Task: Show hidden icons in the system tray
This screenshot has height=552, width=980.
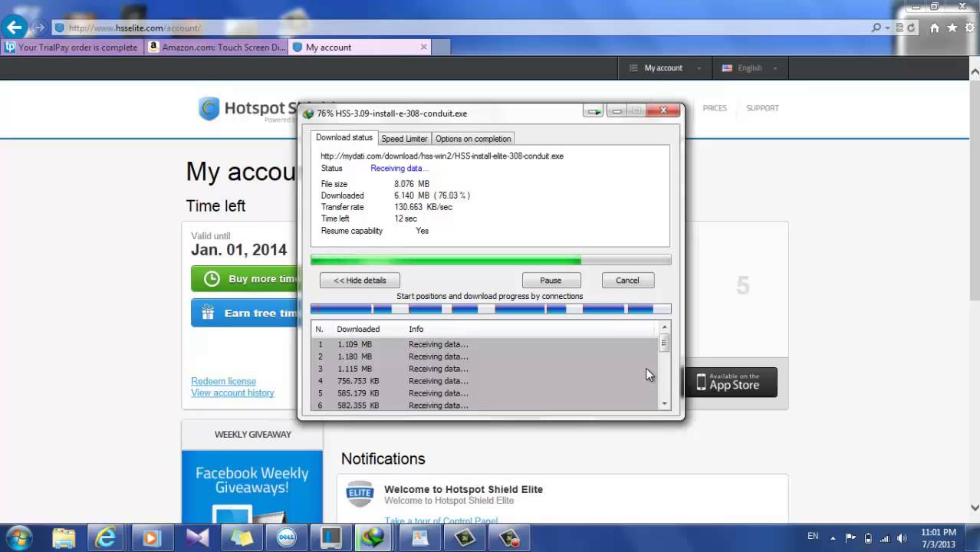Action: [834, 537]
